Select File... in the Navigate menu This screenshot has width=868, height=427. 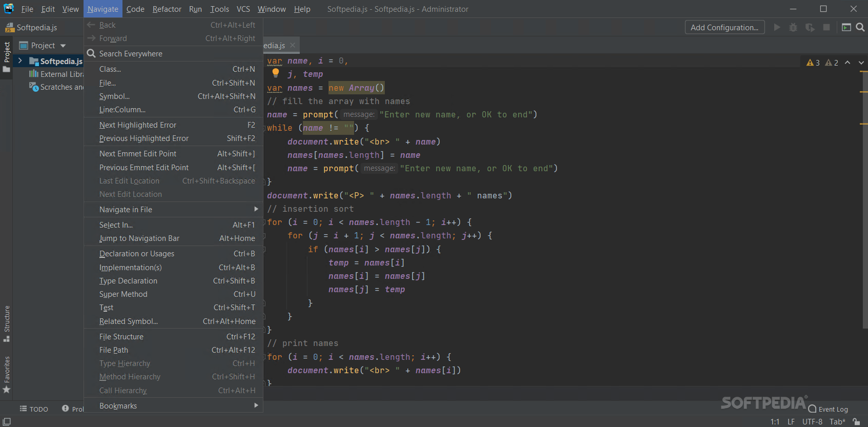173,83
